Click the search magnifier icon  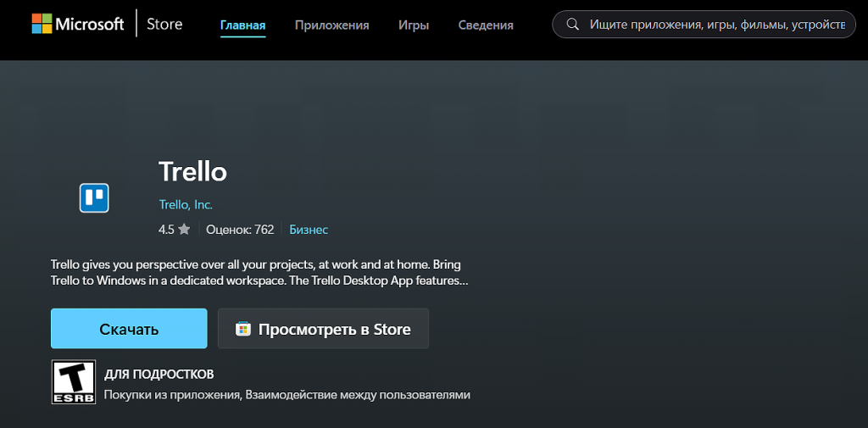coord(573,25)
